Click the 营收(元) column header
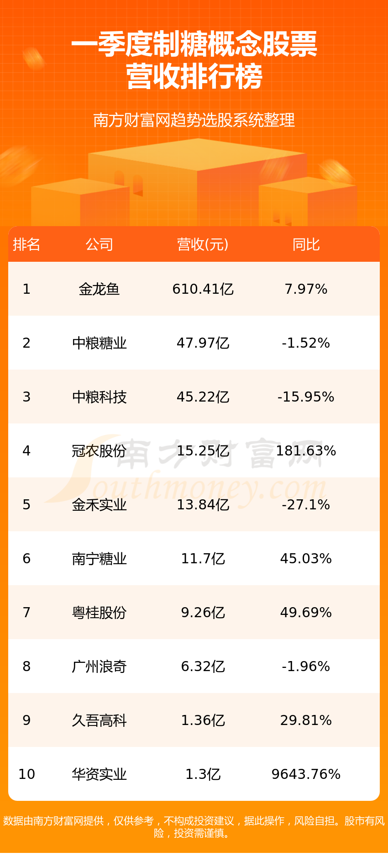This screenshot has height=868, width=388. click(x=203, y=244)
